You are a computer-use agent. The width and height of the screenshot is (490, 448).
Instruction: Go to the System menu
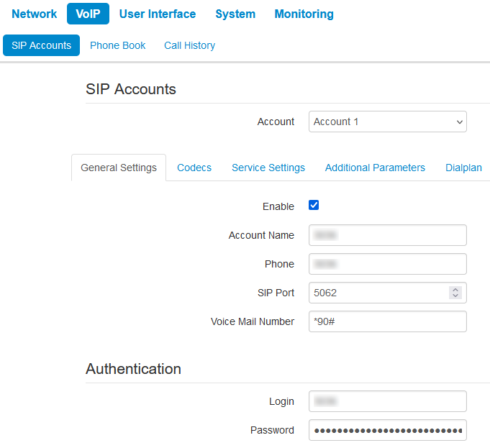coord(235,14)
